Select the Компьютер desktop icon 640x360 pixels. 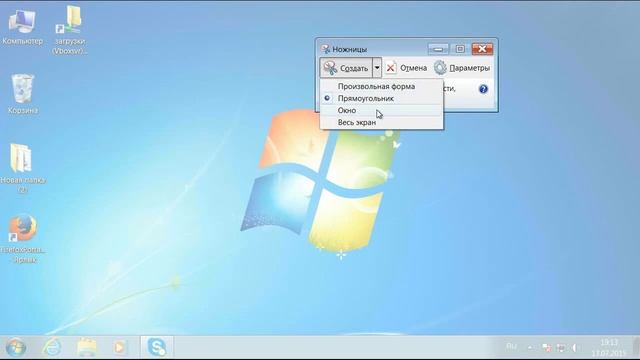tap(22, 27)
